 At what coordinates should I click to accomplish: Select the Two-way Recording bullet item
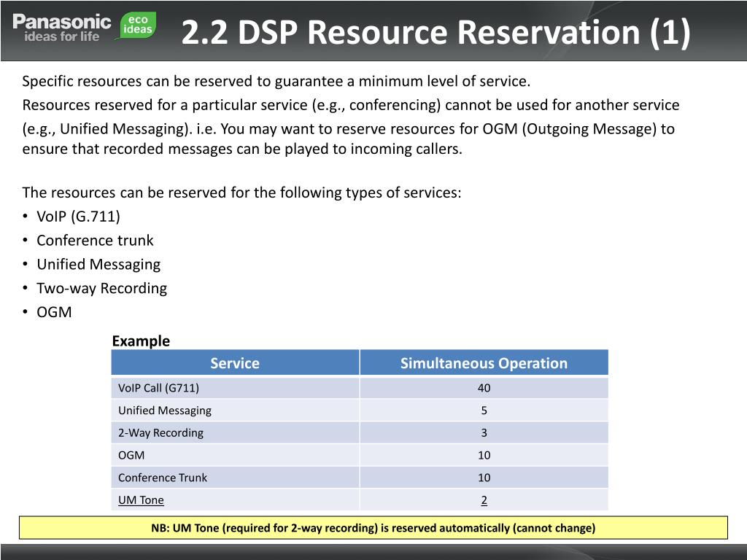(102, 288)
